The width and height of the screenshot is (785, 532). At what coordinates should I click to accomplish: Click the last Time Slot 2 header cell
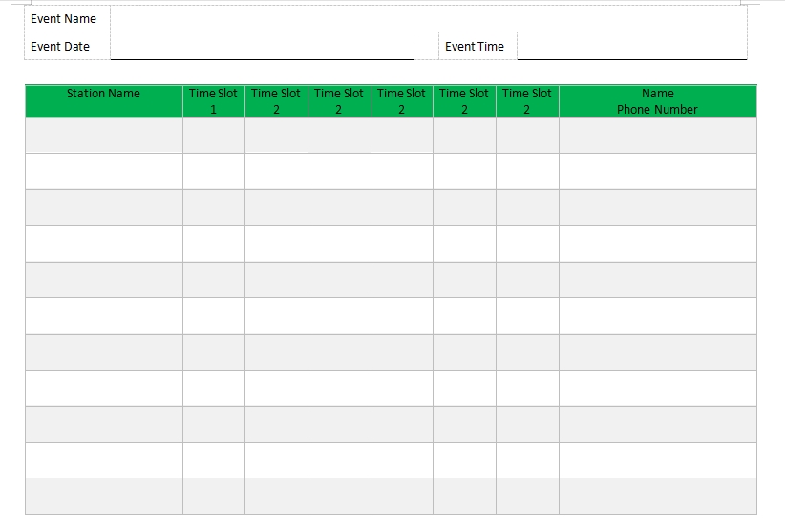tap(527, 101)
